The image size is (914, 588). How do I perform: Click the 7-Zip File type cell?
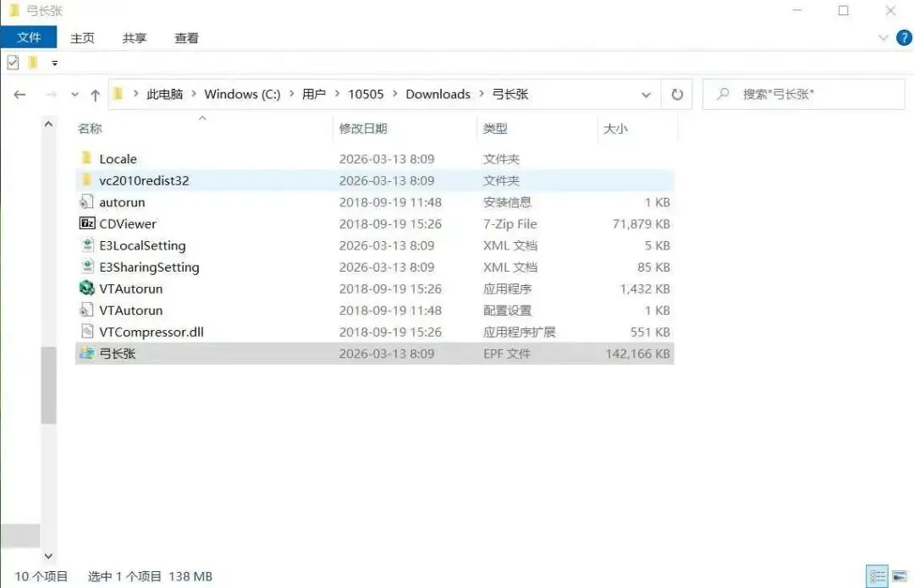(x=510, y=223)
